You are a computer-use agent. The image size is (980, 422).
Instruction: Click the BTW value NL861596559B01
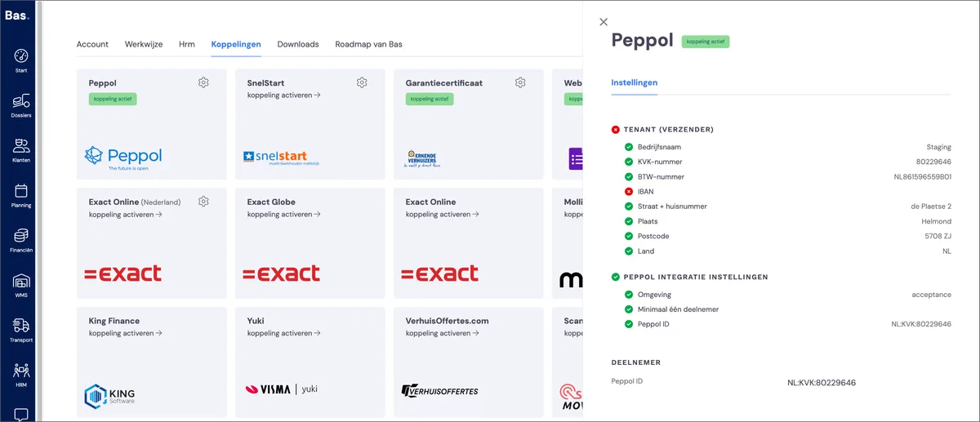922,177
